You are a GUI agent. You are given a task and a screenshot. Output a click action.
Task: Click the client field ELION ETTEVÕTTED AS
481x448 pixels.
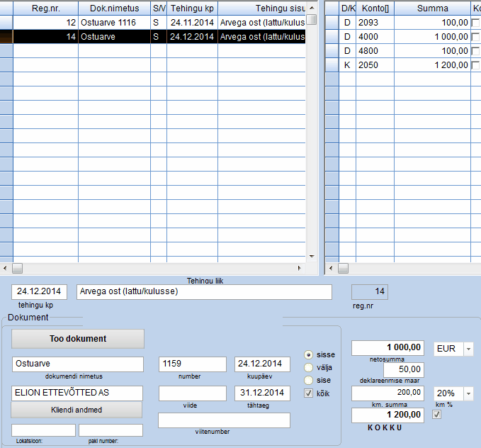(x=77, y=393)
